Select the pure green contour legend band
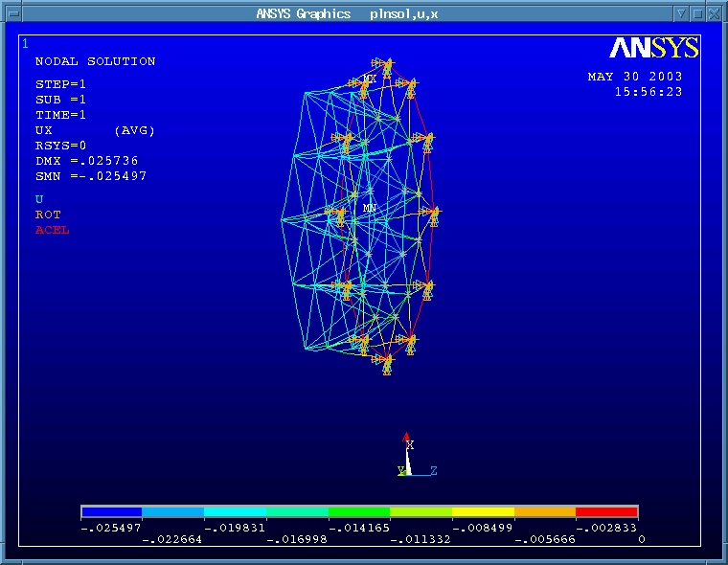Screen dimensions: 728x565 (359, 511)
